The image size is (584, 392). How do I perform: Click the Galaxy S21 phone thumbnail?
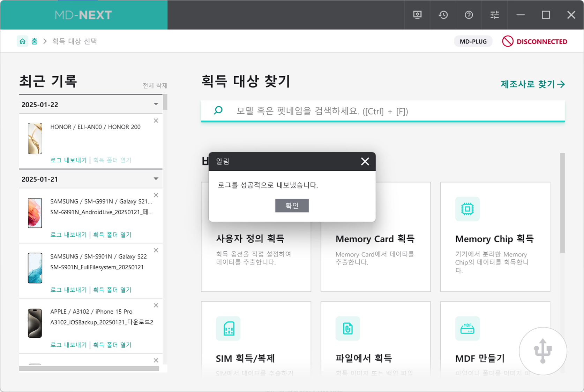(x=35, y=213)
